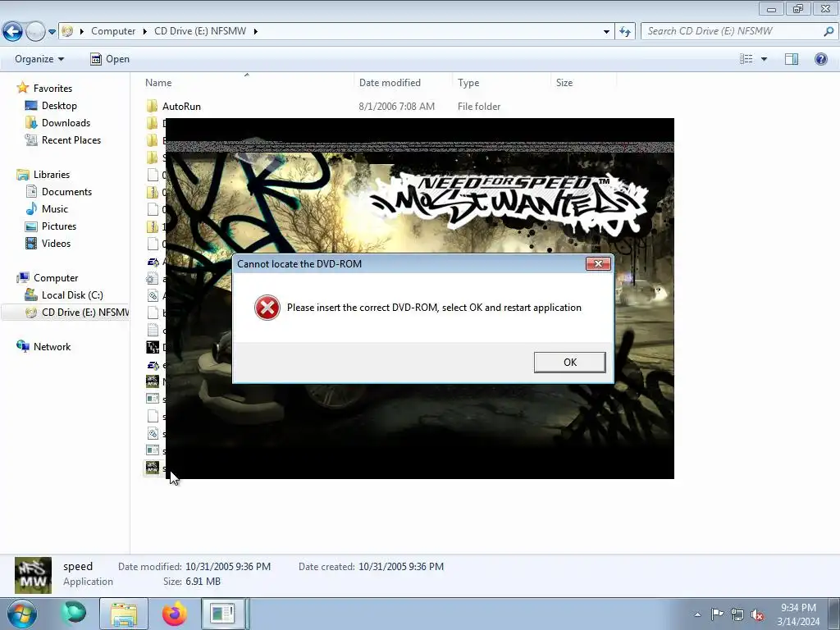Refresh the folder view
This screenshot has height=630, width=840.
(x=625, y=32)
